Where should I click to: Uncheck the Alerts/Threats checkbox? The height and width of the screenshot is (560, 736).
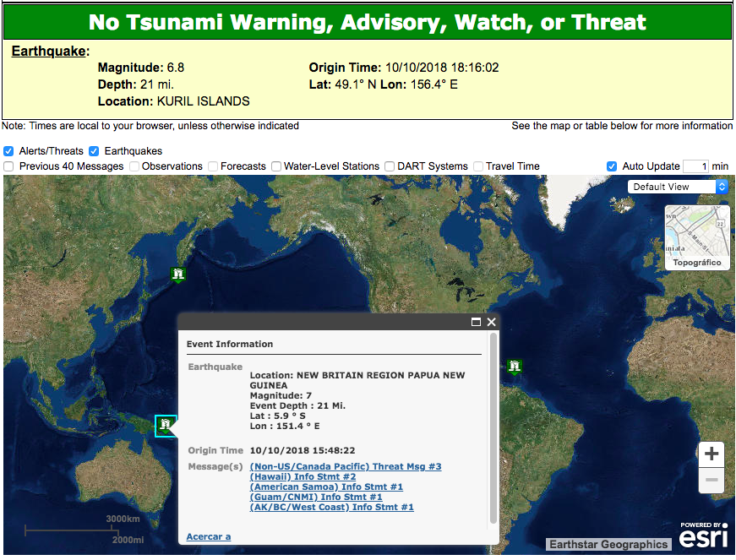pyautogui.click(x=9, y=151)
